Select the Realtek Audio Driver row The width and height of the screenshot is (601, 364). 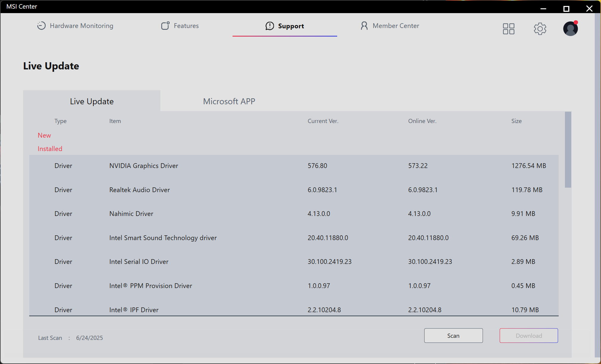click(294, 190)
